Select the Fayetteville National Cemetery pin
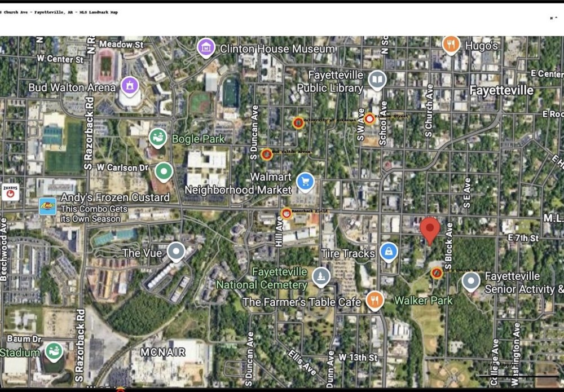This screenshot has height=392, width=564. [321, 276]
